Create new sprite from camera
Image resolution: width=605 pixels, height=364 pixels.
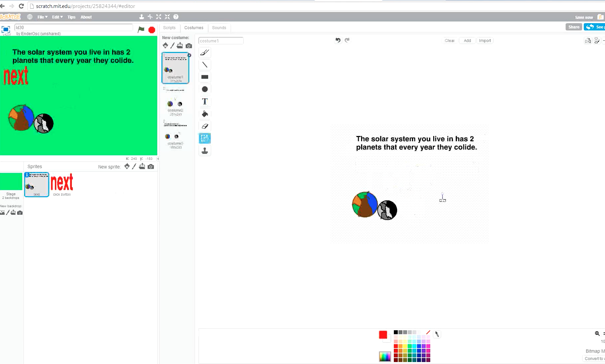pos(151,166)
